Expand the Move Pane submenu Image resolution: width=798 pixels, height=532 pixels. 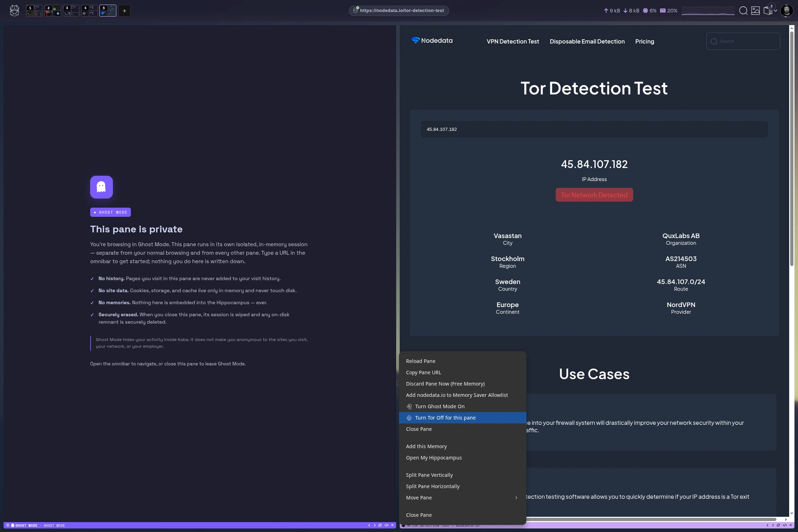[463, 498]
